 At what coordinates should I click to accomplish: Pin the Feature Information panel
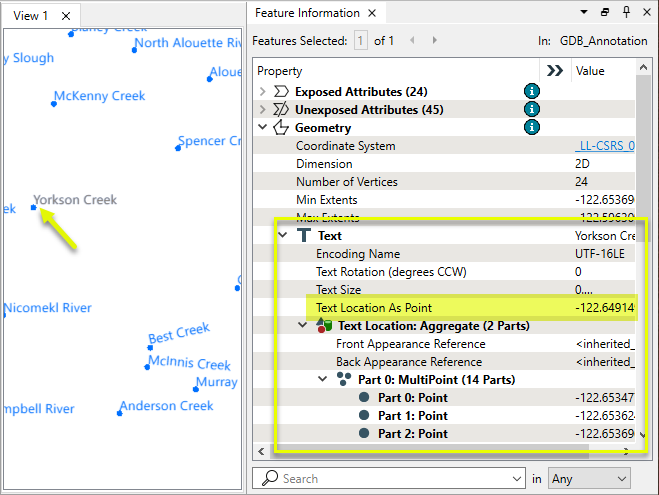(626, 13)
